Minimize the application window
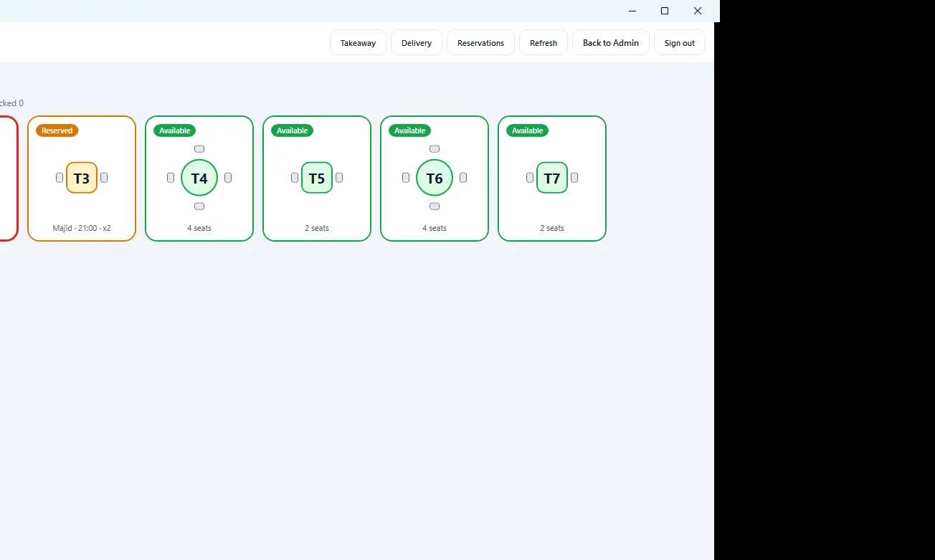This screenshot has width=935, height=560. (x=633, y=11)
